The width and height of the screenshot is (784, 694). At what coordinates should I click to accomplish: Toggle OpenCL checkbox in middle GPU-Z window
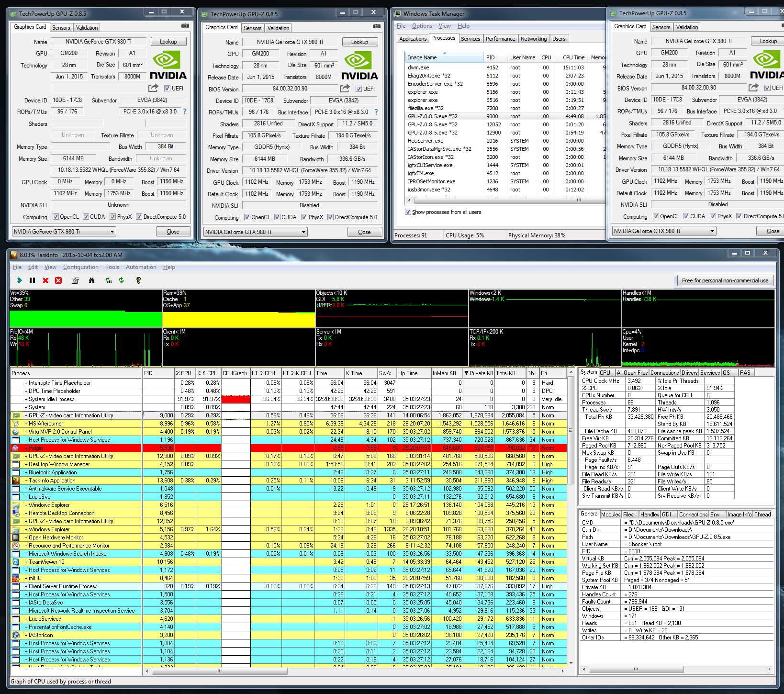pos(247,217)
